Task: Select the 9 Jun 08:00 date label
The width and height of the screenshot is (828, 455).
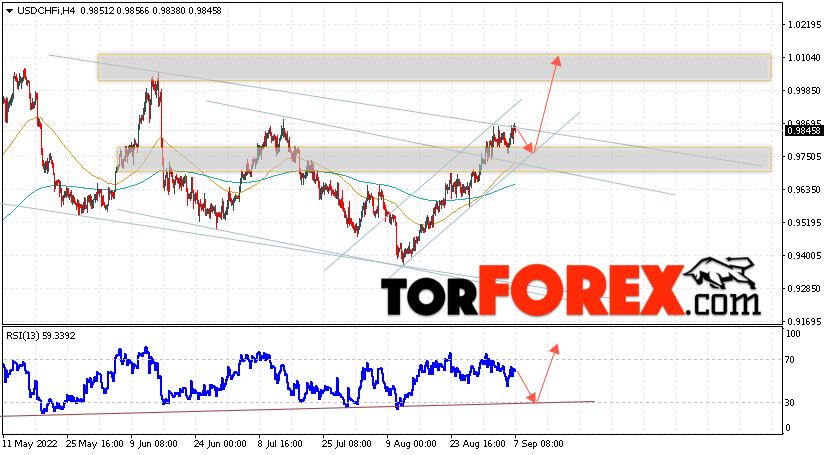Action: point(154,443)
